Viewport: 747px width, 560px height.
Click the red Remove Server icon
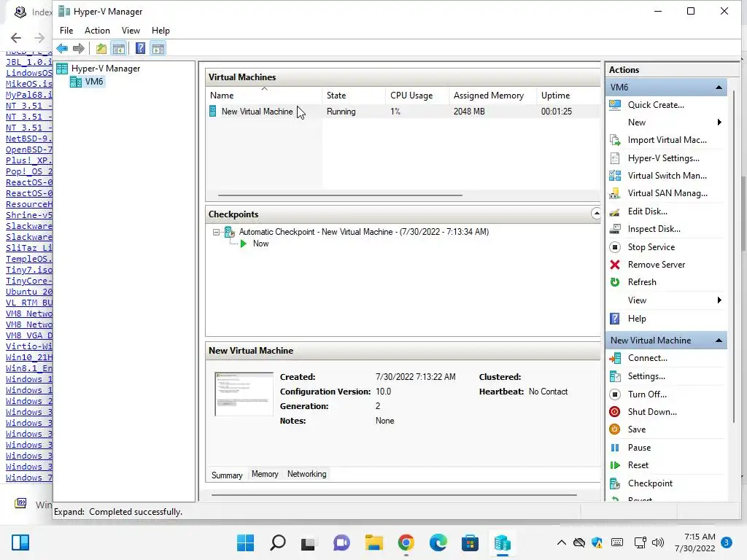click(615, 265)
